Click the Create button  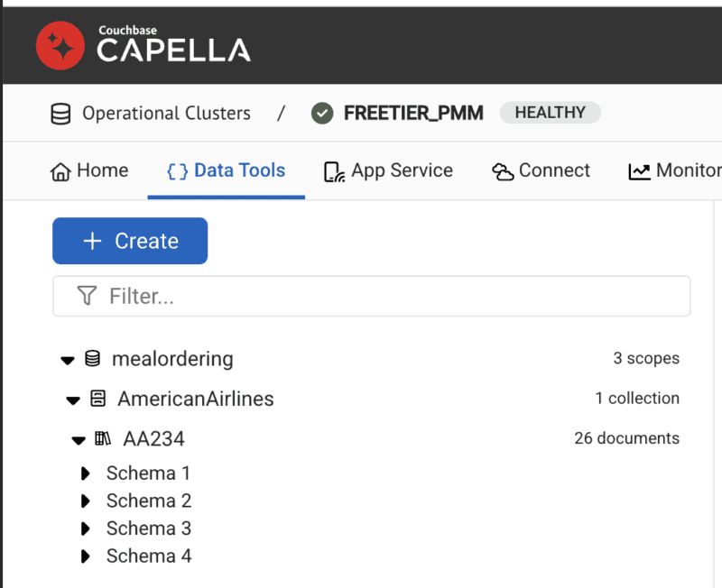[x=130, y=241]
